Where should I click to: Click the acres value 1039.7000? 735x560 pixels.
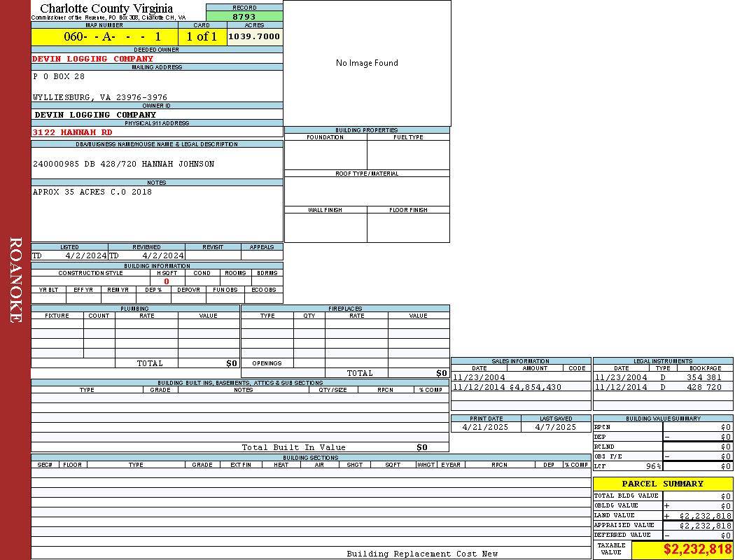pos(255,36)
